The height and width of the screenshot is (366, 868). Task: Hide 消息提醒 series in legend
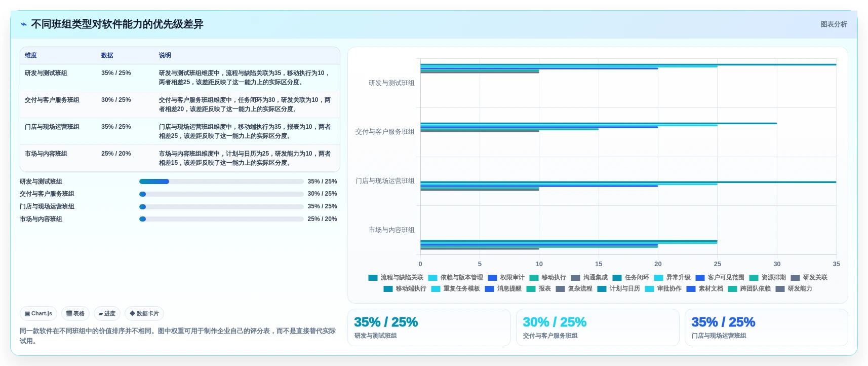click(503, 289)
